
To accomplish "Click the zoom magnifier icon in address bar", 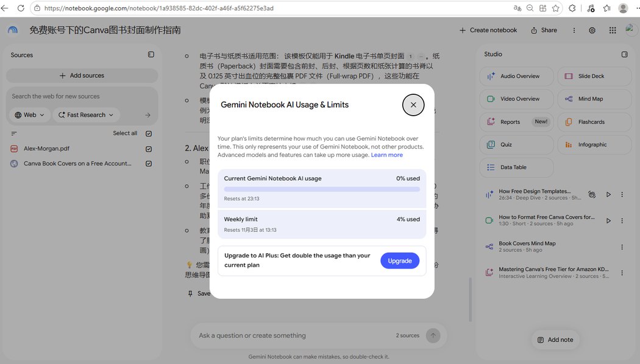I will pos(530,8).
